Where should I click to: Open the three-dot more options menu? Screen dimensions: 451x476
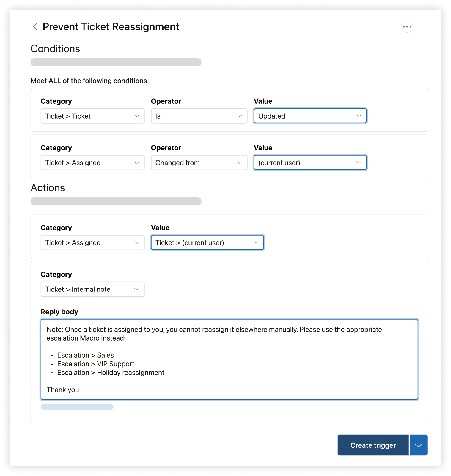click(x=407, y=27)
